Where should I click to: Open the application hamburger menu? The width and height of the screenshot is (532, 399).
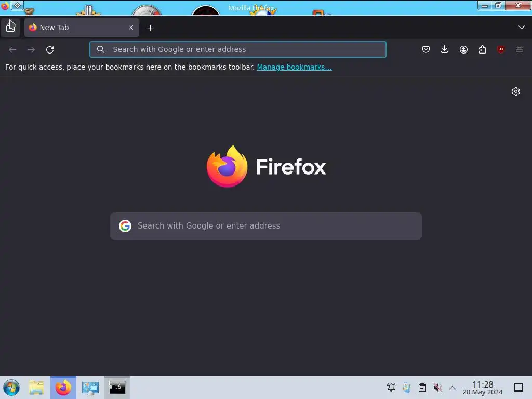pyautogui.click(x=520, y=49)
